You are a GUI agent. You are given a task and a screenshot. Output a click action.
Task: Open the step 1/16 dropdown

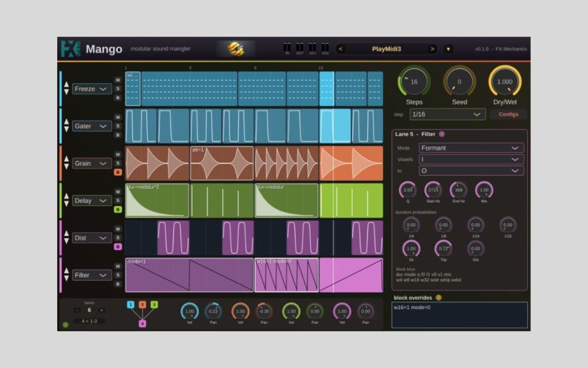click(x=447, y=114)
